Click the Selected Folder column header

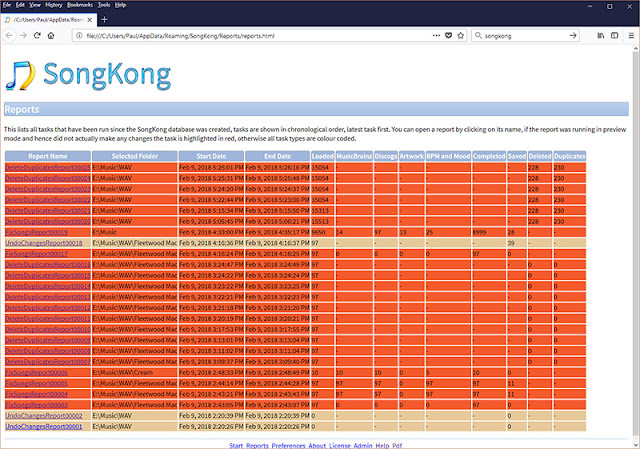tap(135, 156)
